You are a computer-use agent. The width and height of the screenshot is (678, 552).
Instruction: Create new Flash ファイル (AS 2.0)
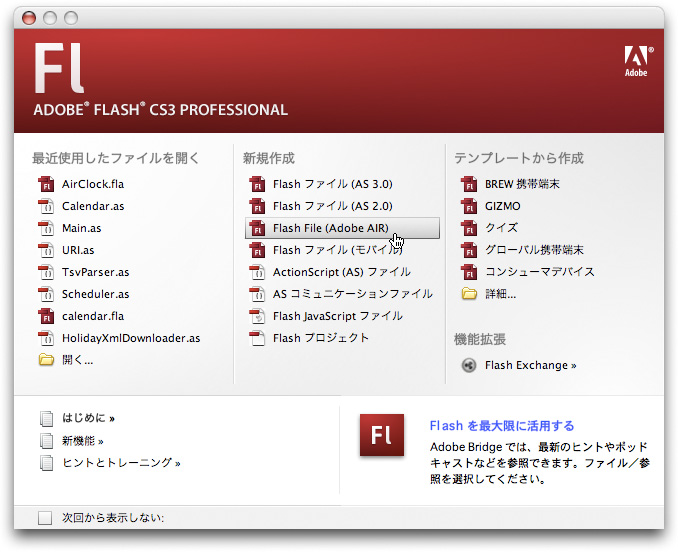coord(333,206)
